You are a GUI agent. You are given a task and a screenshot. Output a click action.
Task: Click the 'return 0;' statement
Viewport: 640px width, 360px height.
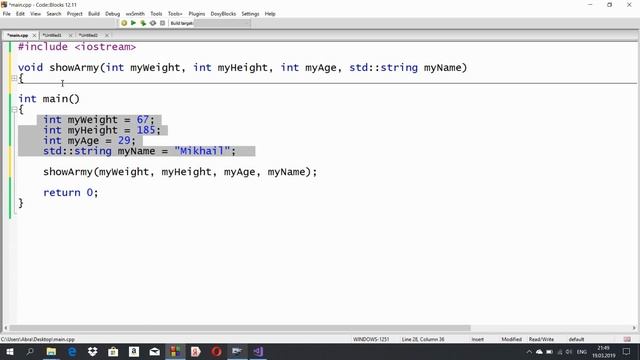click(x=71, y=193)
